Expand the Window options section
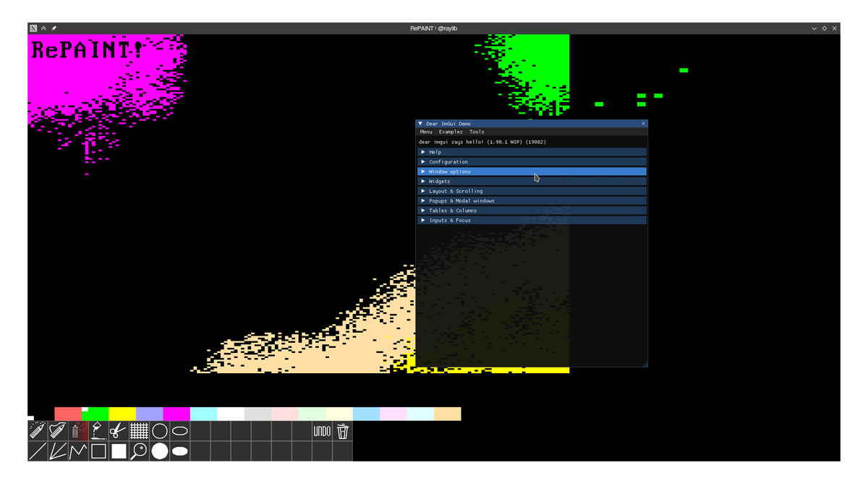The image size is (868, 494). coord(532,171)
